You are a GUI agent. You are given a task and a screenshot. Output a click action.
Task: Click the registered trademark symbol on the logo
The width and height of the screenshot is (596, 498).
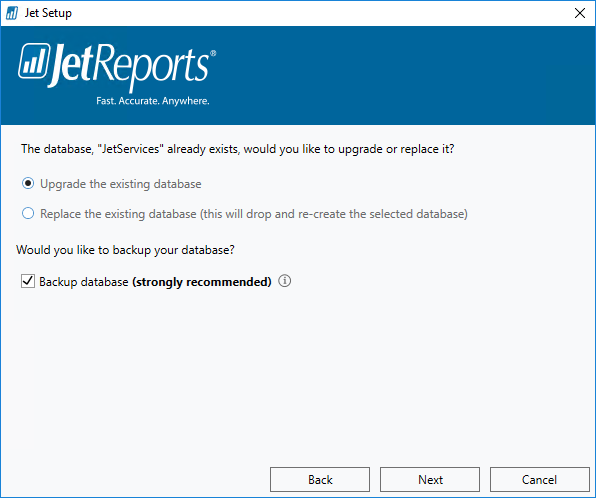(x=213, y=53)
